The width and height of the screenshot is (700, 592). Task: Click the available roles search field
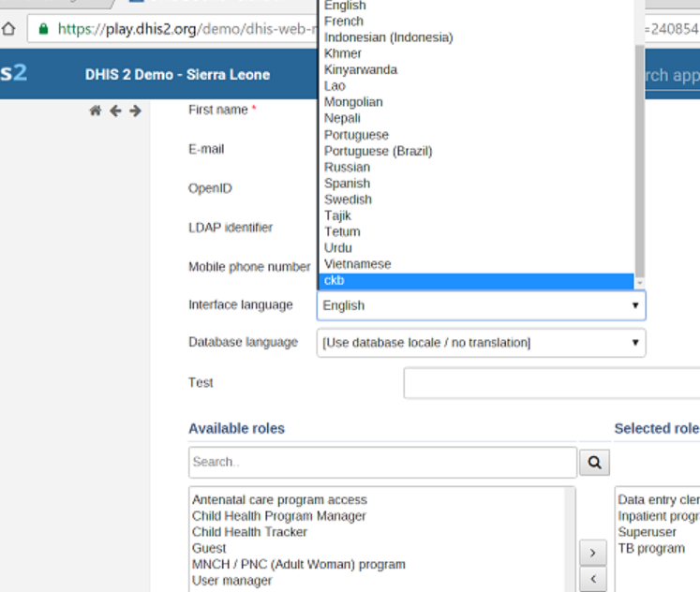382,462
